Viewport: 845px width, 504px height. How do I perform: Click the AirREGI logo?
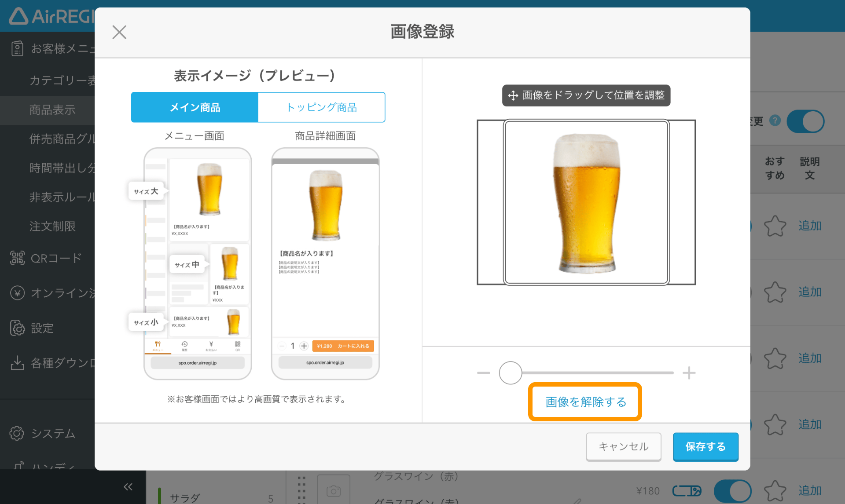pos(52,16)
